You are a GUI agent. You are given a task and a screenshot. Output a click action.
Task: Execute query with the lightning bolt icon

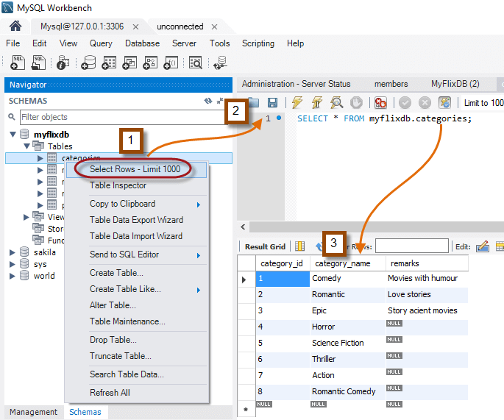coord(297,103)
